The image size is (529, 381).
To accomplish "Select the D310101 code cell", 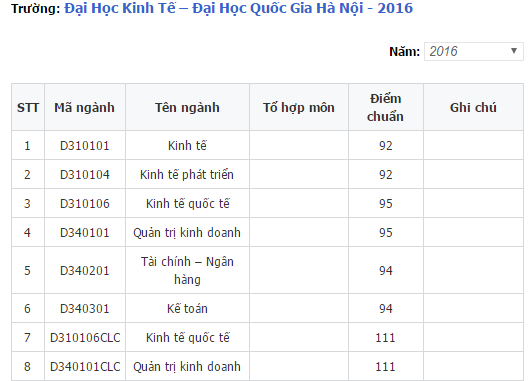I will (85, 145).
